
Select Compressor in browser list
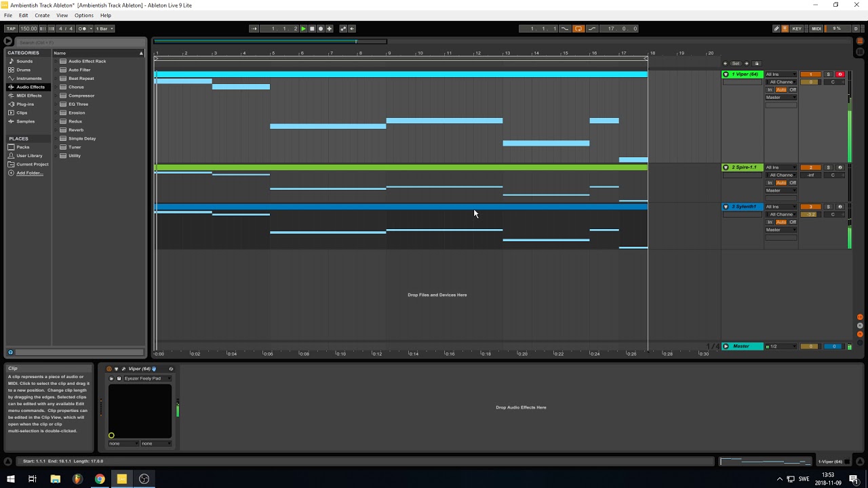(81, 96)
